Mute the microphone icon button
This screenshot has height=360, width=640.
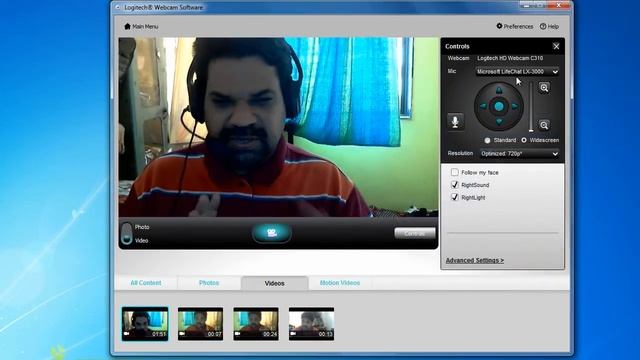pos(455,122)
